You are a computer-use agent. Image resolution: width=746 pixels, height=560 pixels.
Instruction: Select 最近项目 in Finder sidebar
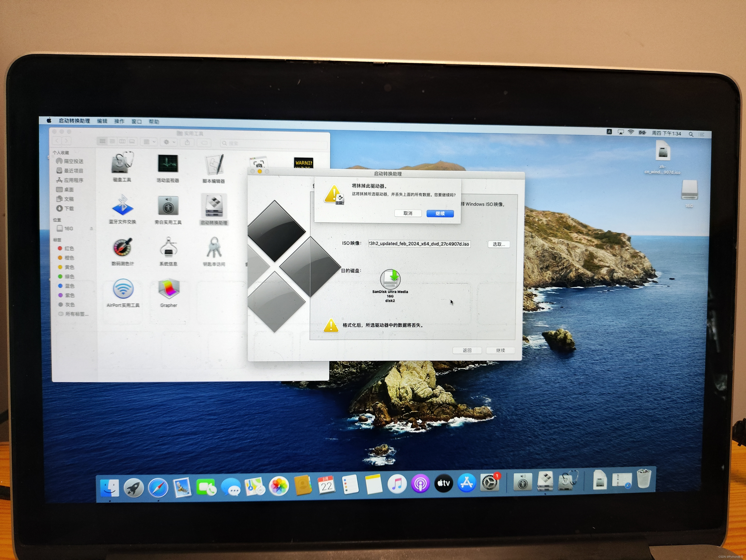pyautogui.click(x=70, y=171)
